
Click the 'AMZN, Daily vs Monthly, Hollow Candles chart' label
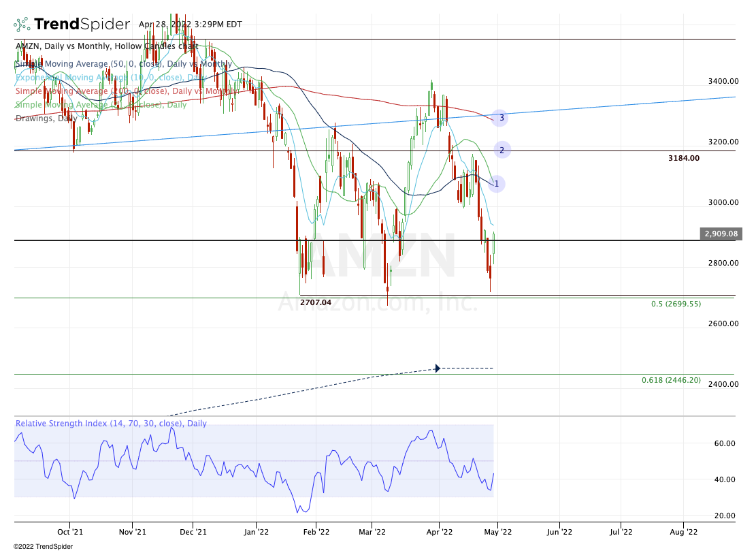(x=107, y=46)
